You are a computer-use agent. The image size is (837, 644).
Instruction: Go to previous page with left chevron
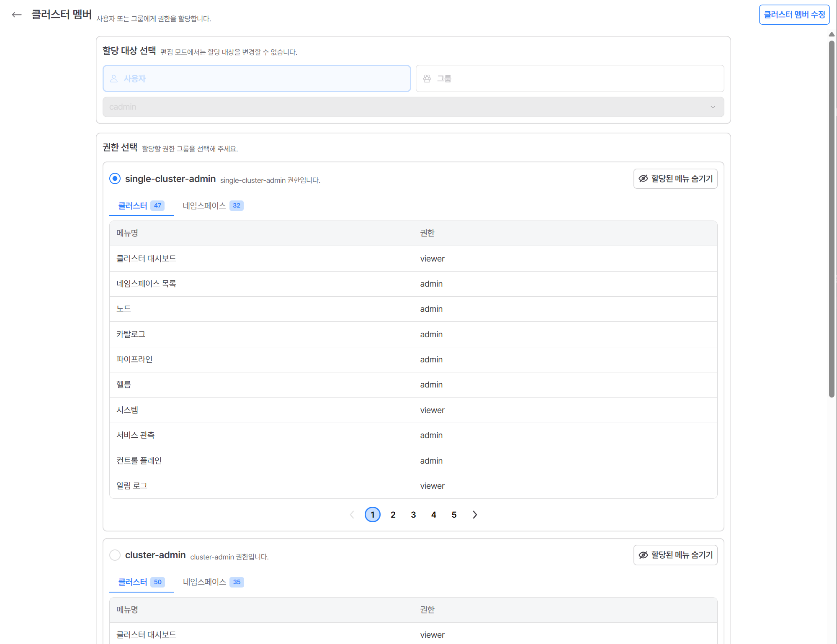[x=352, y=515]
